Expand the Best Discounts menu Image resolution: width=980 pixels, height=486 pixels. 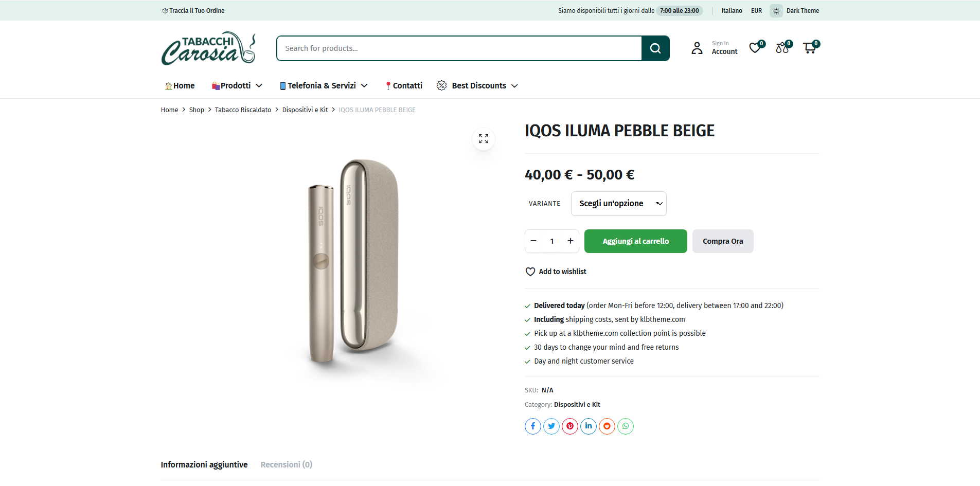click(477, 86)
